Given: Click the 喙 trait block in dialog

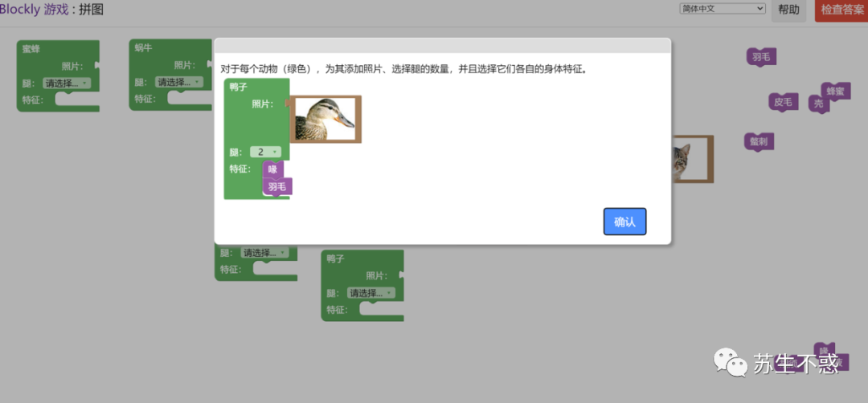Looking at the screenshot, I should tap(273, 169).
